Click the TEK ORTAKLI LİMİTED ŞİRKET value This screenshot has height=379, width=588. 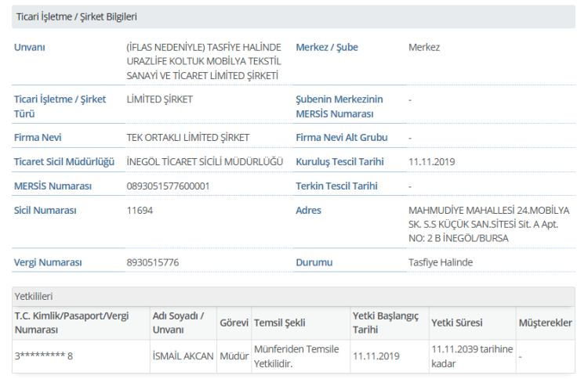pos(188,138)
